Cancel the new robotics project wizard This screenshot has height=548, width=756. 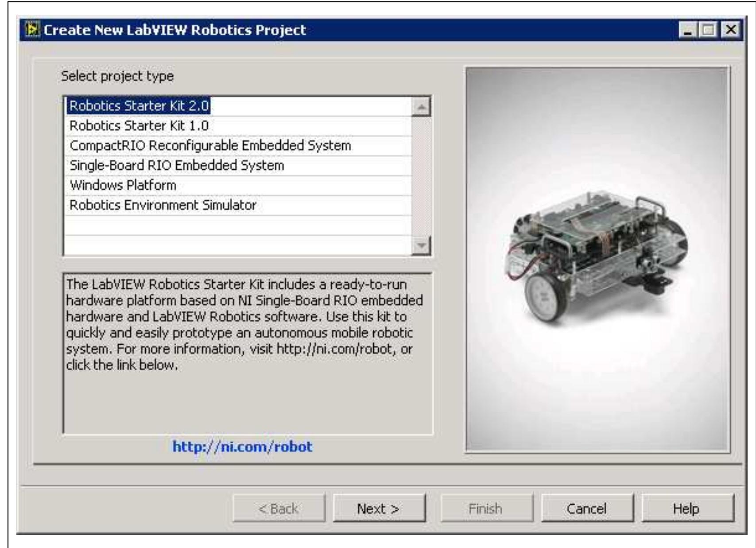pos(587,509)
